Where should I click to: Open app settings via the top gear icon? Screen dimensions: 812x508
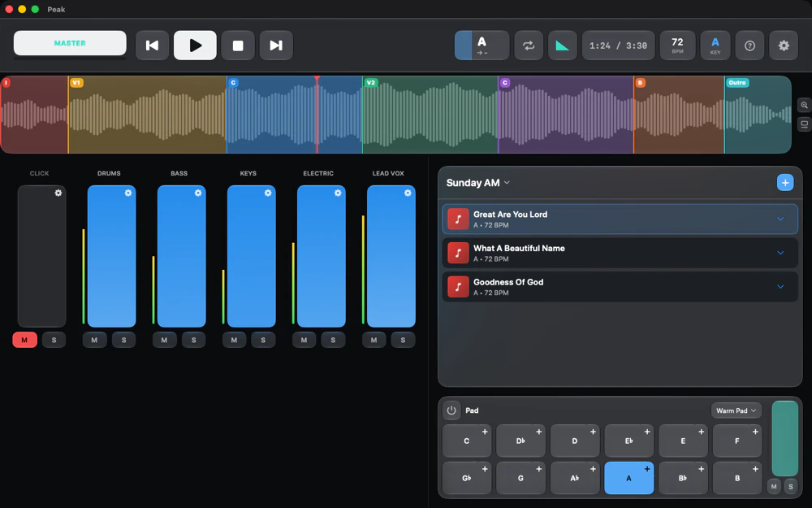(784, 46)
